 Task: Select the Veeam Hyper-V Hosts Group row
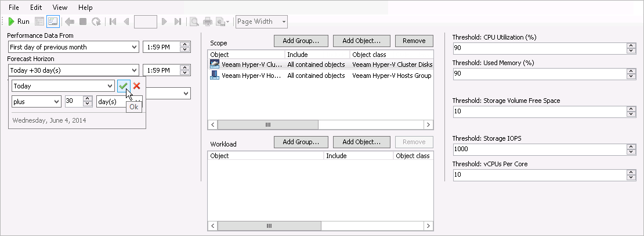pyautogui.click(x=320, y=76)
